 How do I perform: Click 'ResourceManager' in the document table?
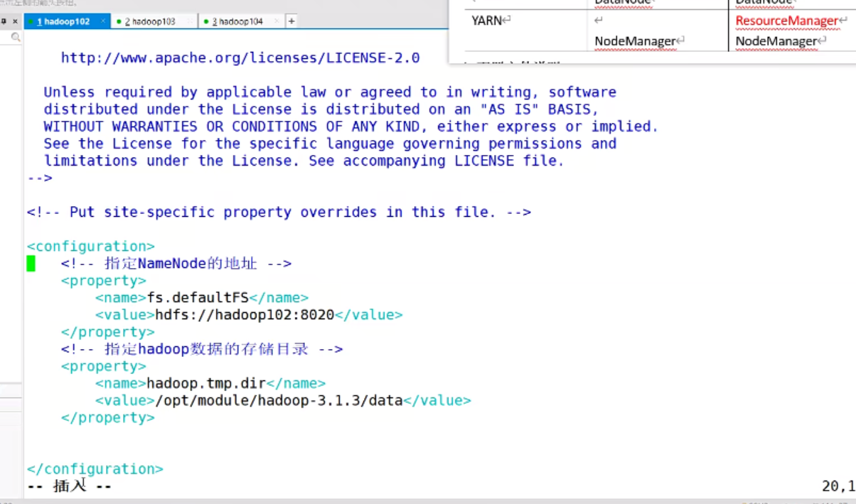(x=787, y=21)
